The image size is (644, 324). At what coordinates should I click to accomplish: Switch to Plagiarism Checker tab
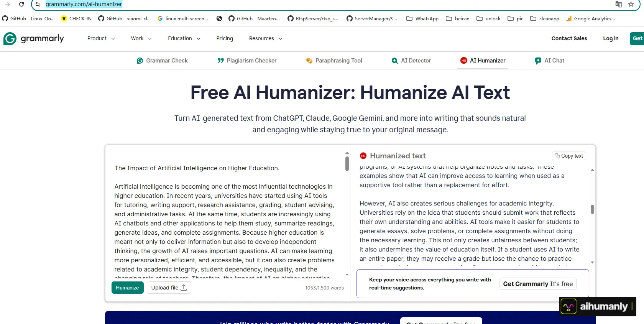tap(247, 61)
